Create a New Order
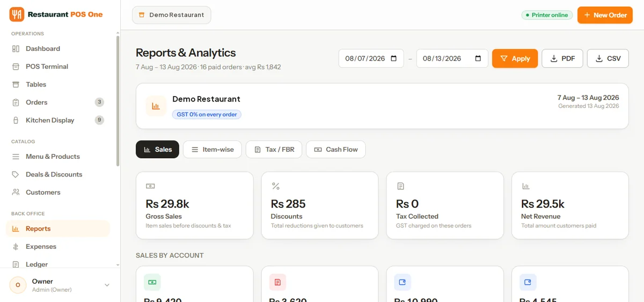Viewport: 644px width, 302px height. coord(605,15)
